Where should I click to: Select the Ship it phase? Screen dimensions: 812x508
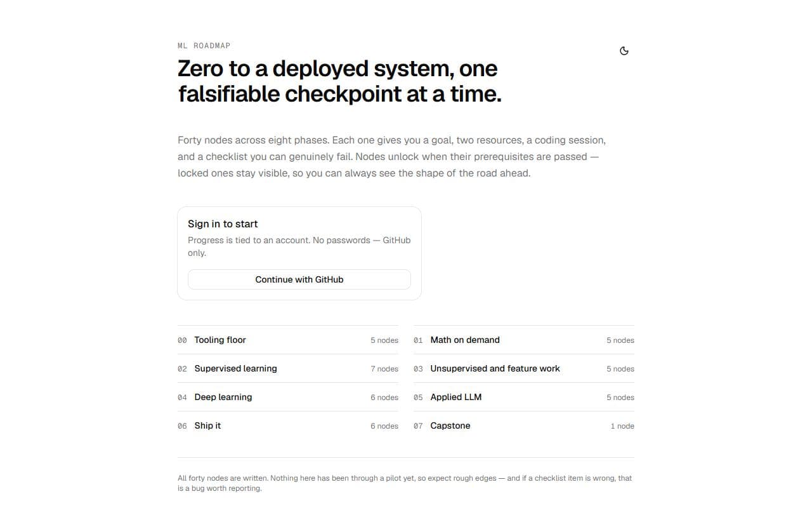coord(288,425)
